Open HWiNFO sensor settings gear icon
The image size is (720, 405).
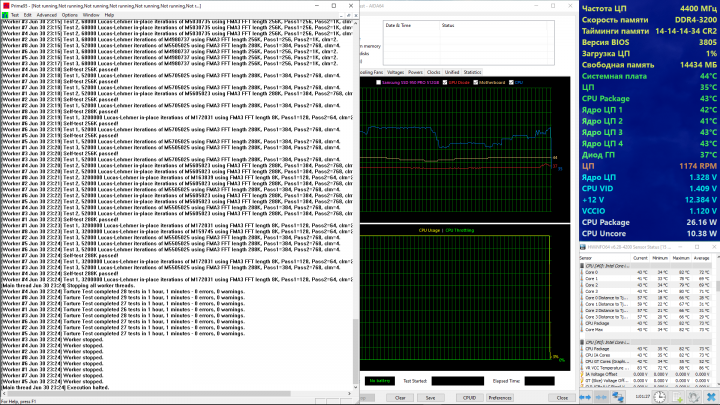(x=694, y=397)
